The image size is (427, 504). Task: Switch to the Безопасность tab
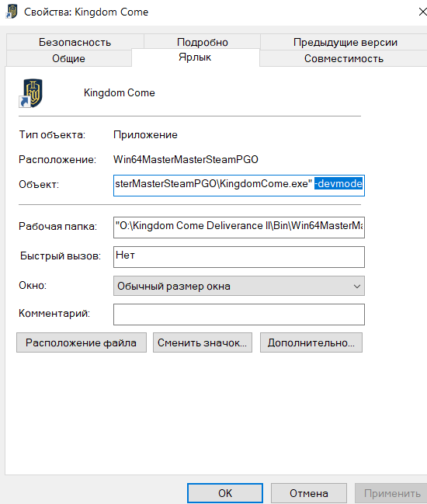[75, 42]
